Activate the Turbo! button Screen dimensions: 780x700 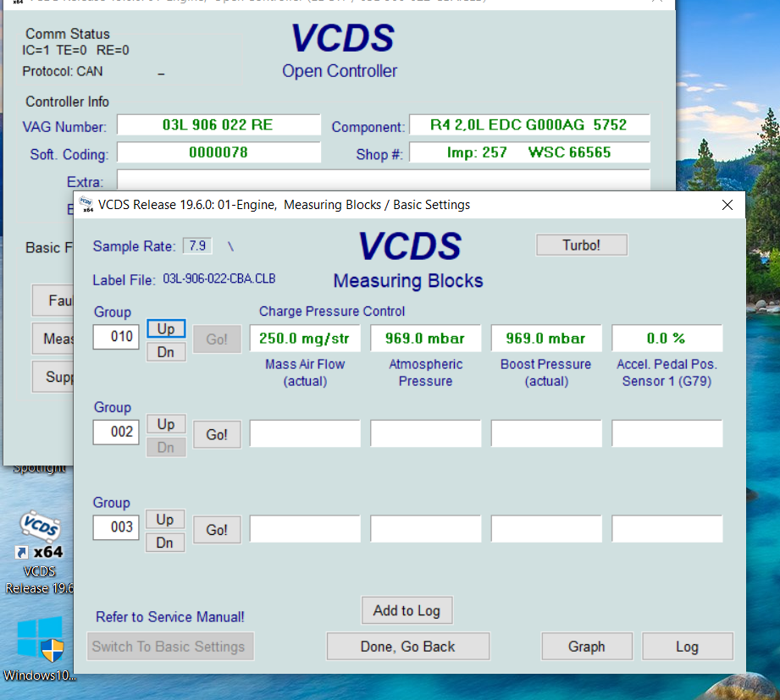pos(582,245)
